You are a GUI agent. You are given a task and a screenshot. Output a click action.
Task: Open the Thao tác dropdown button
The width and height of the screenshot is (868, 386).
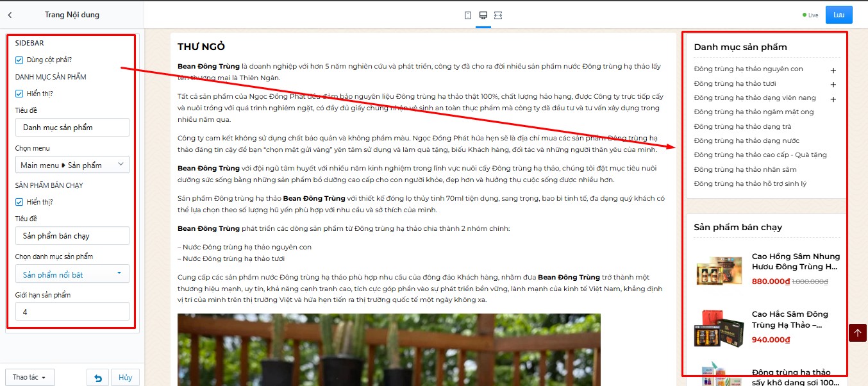pos(29,378)
